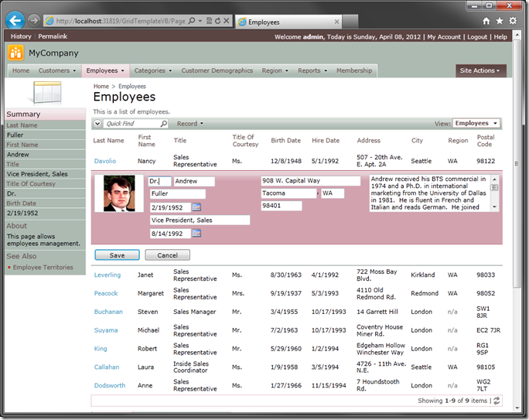Image resolution: width=529 pixels, height=420 pixels.
Task: Cancel editing the employee record
Action: pos(167,255)
